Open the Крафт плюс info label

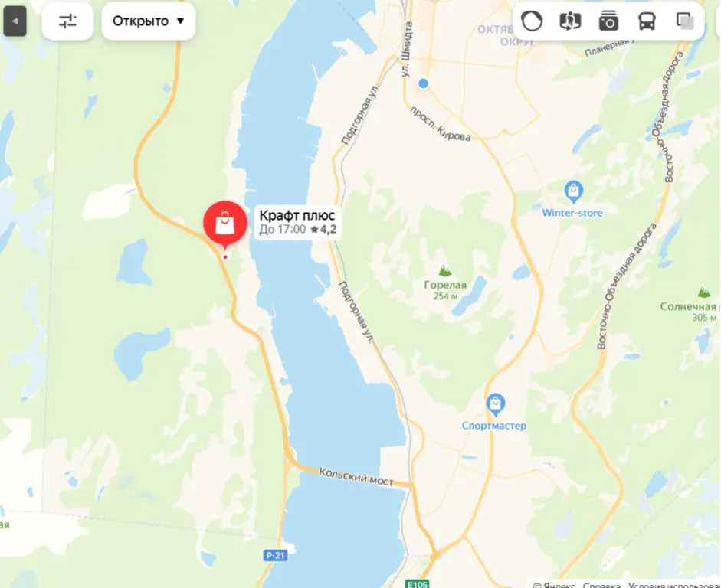[297, 222]
